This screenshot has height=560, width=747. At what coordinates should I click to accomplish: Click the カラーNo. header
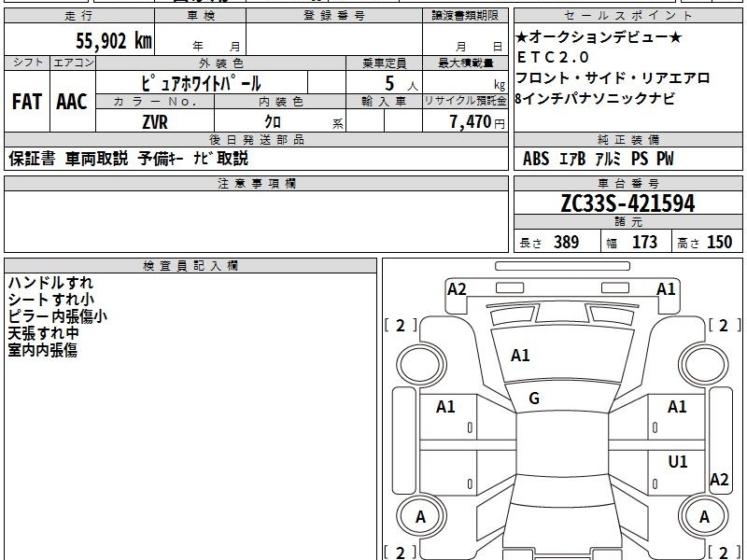pos(155,102)
